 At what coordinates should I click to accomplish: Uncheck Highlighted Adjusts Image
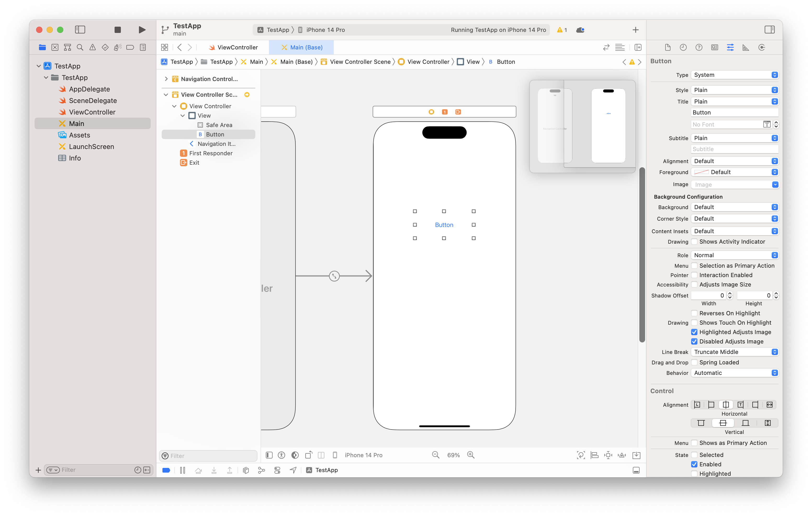[x=694, y=332]
